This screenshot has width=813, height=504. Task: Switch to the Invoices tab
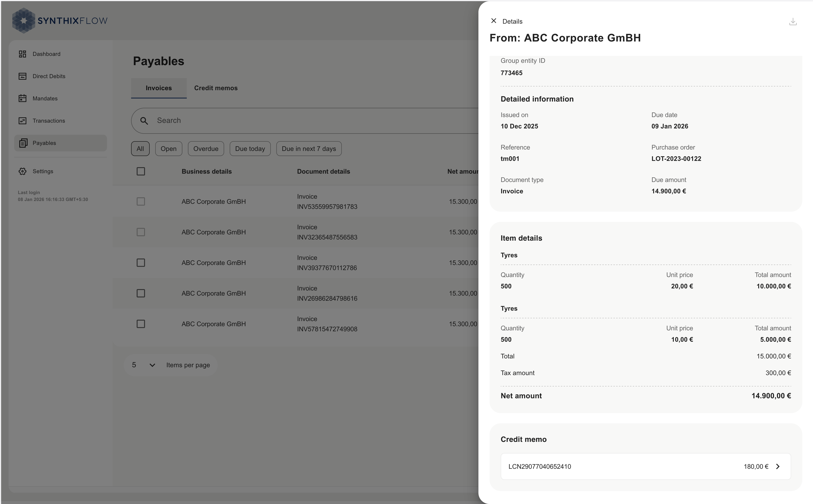(x=159, y=88)
